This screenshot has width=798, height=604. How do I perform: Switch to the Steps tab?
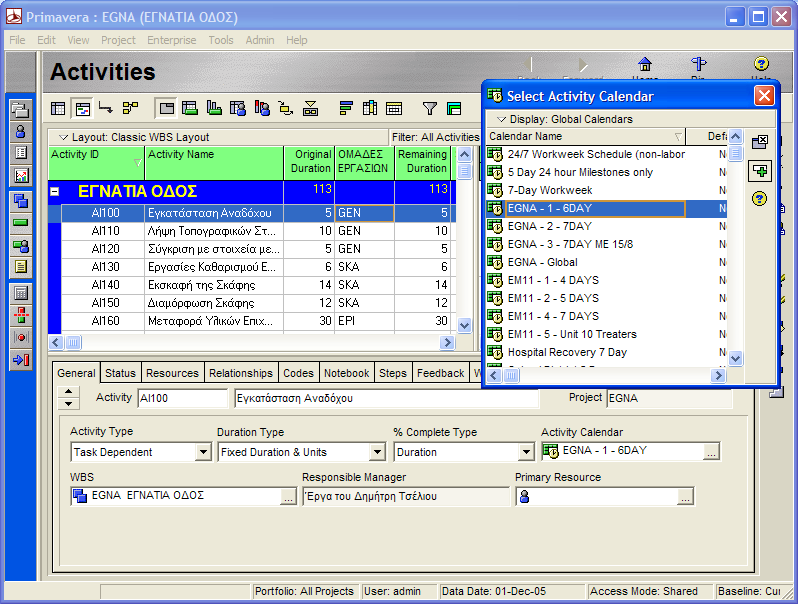click(393, 373)
